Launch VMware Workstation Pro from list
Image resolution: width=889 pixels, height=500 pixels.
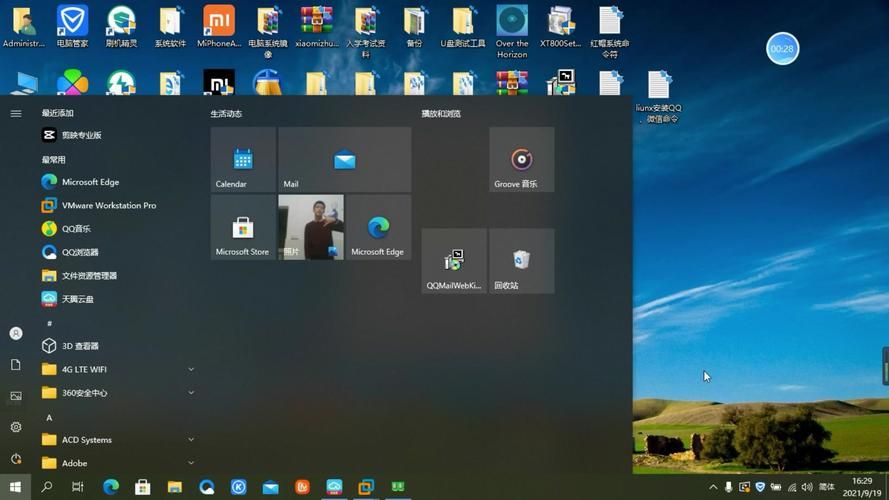coord(108,205)
